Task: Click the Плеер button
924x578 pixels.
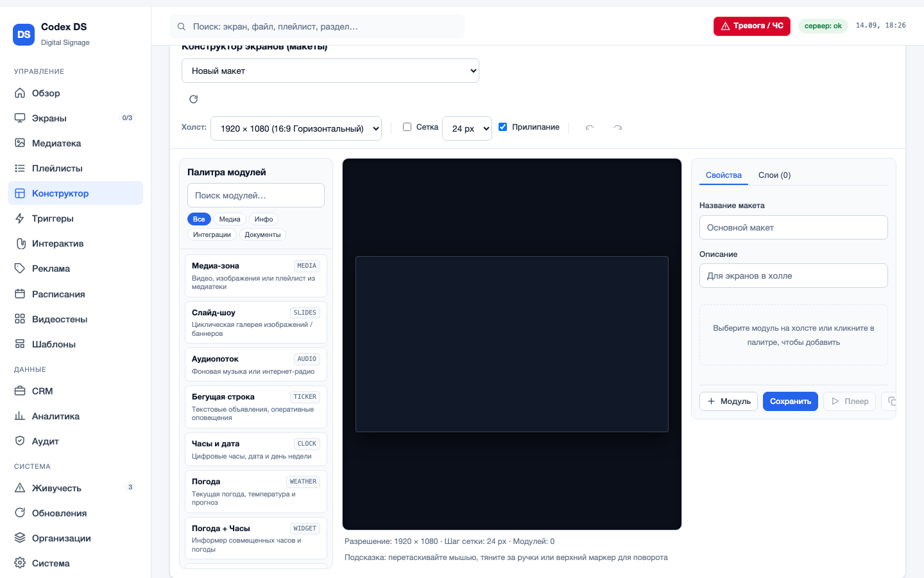Action: (850, 401)
